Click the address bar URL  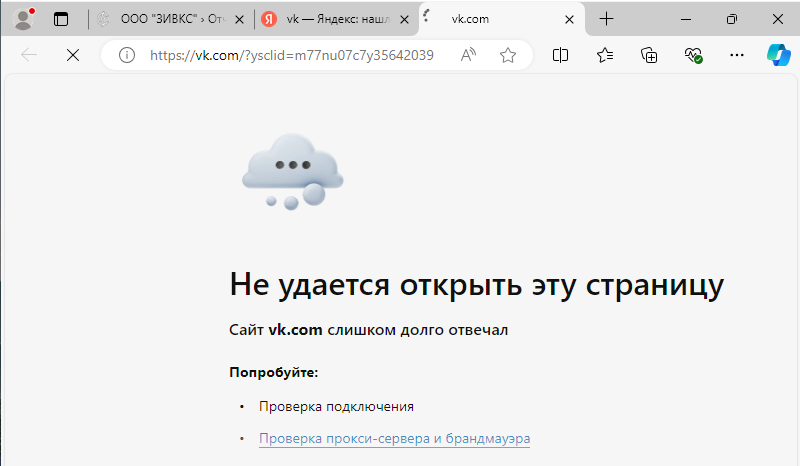pos(291,55)
